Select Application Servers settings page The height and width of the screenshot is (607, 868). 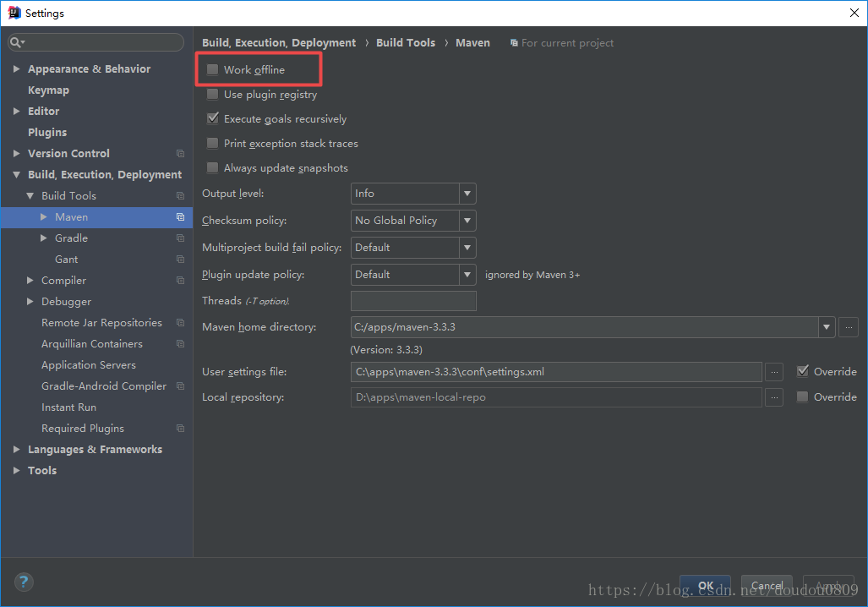[x=89, y=365]
